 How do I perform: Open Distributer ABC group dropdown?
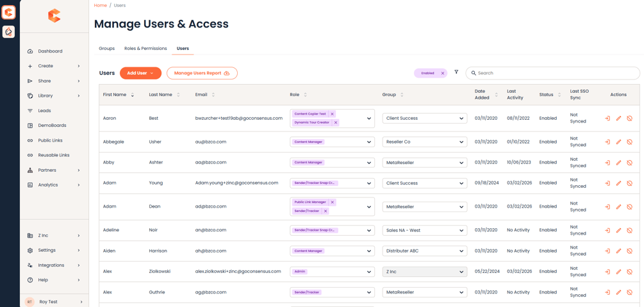(x=425, y=251)
